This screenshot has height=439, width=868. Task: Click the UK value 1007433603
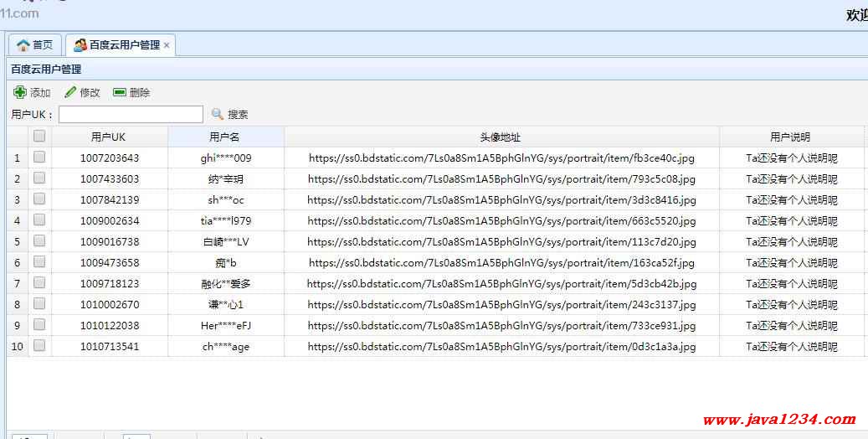110,179
